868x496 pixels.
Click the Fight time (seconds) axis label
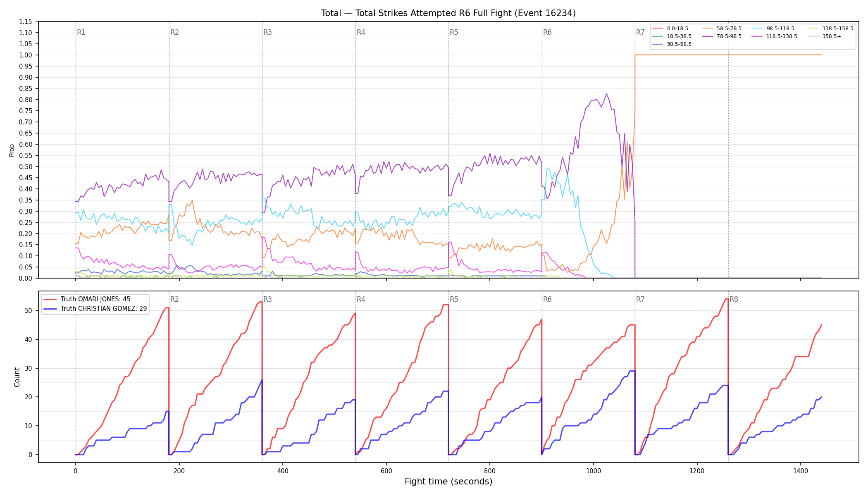pos(448,482)
